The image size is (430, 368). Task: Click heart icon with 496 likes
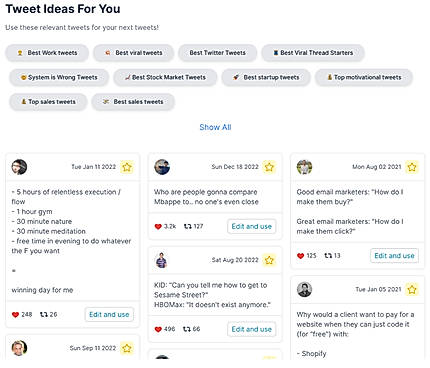pyautogui.click(x=158, y=329)
